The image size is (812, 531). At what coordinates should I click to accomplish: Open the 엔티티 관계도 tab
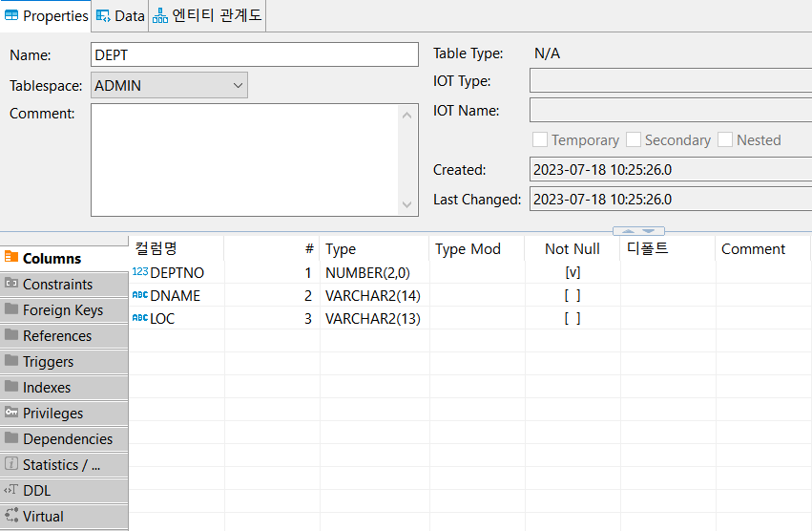(x=207, y=16)
